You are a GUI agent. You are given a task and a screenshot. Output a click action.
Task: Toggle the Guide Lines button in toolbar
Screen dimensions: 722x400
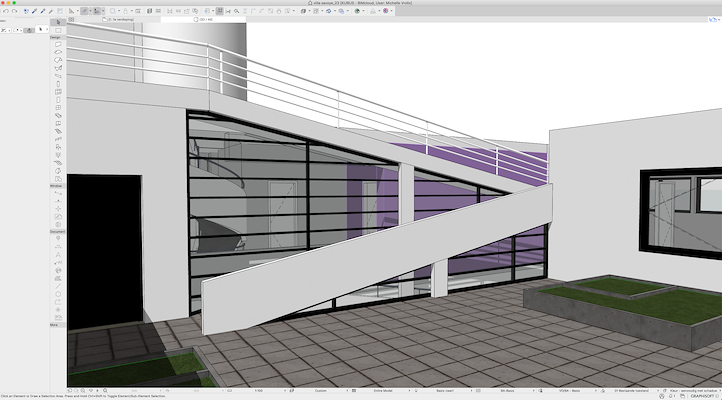pyautogui.click(x=71, y=11)
